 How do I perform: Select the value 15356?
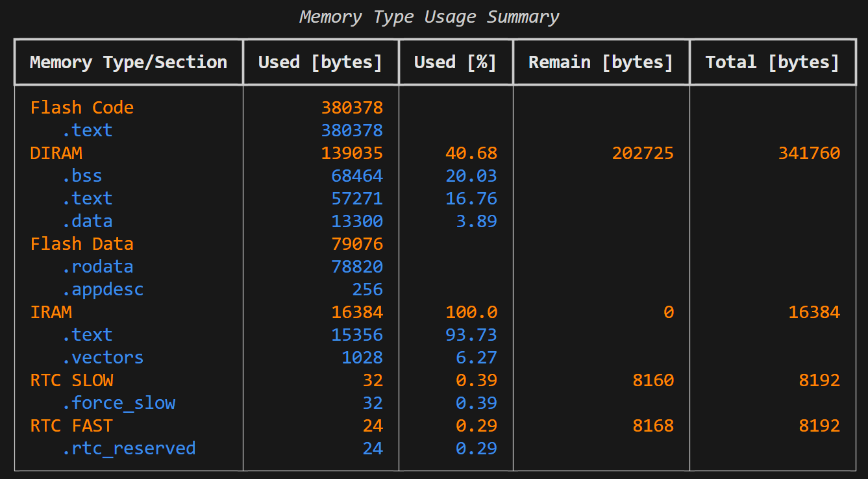tap(357, 335)
